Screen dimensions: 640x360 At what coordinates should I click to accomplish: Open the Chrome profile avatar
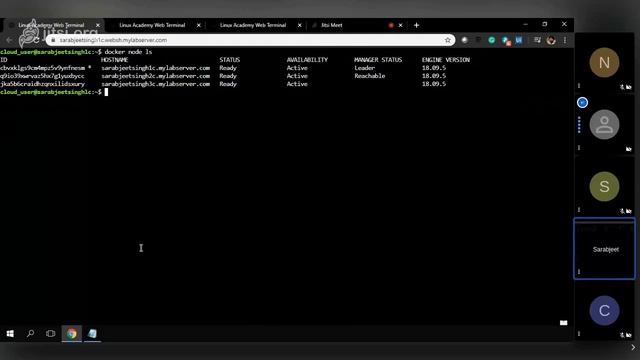click(551, 40)
